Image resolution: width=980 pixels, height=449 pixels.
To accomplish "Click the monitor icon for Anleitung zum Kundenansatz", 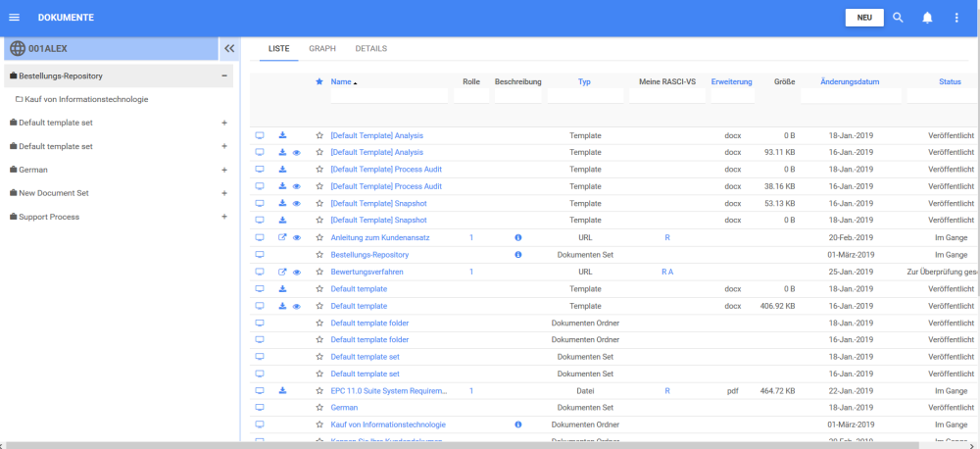I will click(260, 237).
